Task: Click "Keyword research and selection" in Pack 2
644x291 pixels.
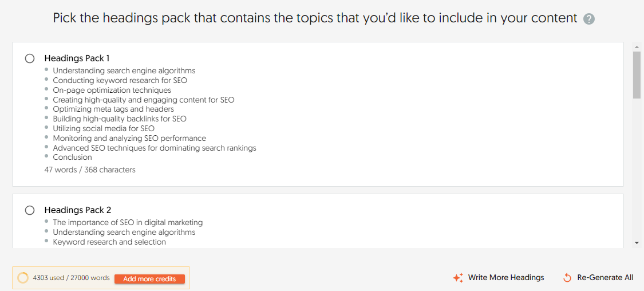Action: pyautogui.click(x=109, y=242)
